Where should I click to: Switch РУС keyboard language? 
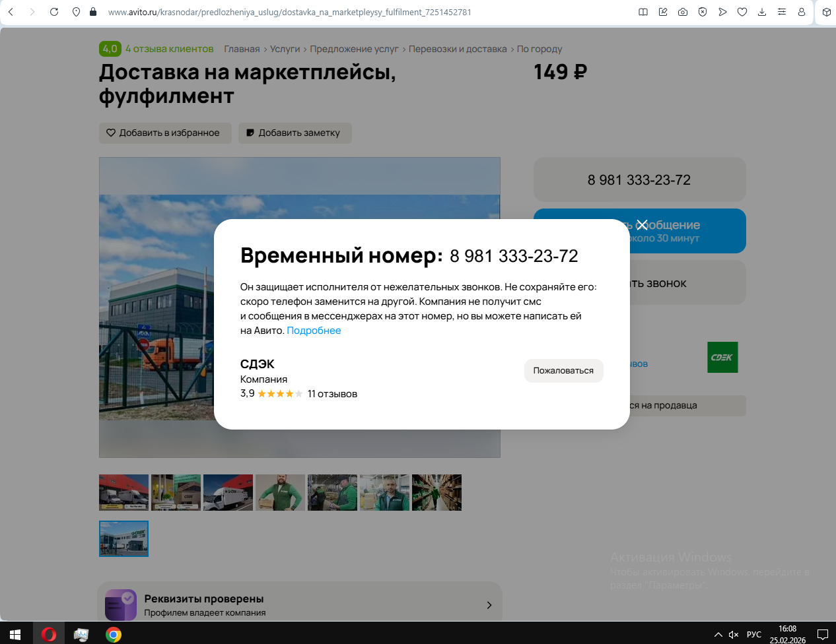754,635
